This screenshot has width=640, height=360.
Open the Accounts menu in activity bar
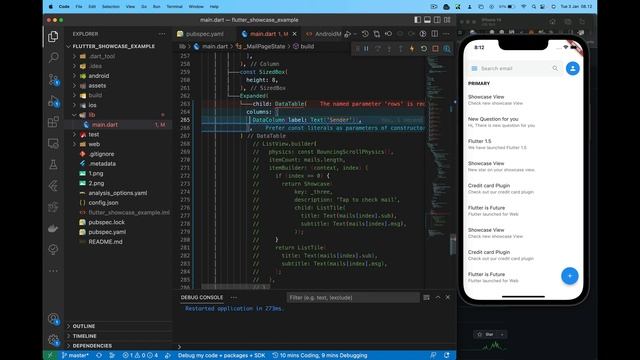click(53, 319)
